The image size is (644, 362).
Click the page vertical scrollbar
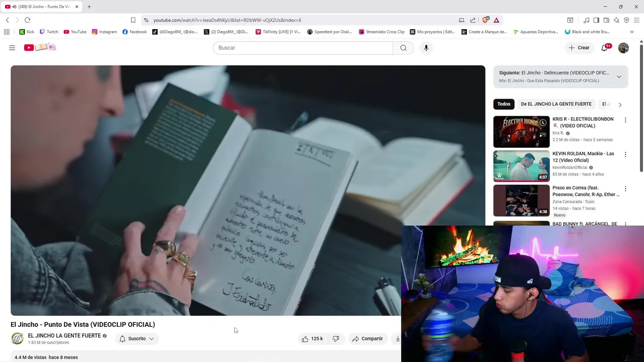[641, 108]
